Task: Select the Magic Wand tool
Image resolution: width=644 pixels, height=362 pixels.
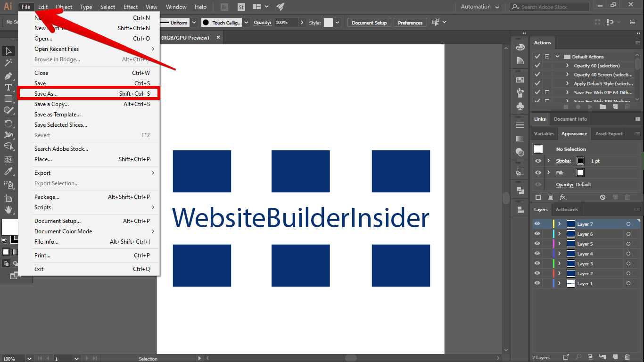Action: 8,63
